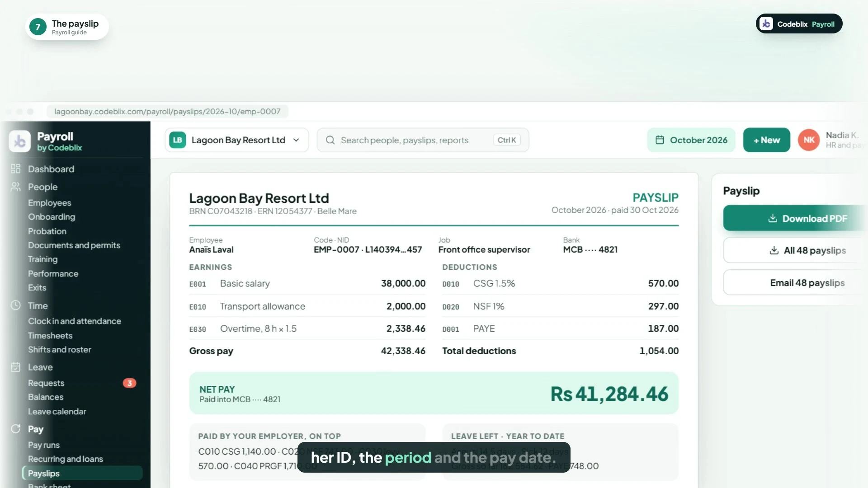Click the Codeblix Payroll badge logo
The height and width of the screenshot is (488, 868).
point(766,24)
